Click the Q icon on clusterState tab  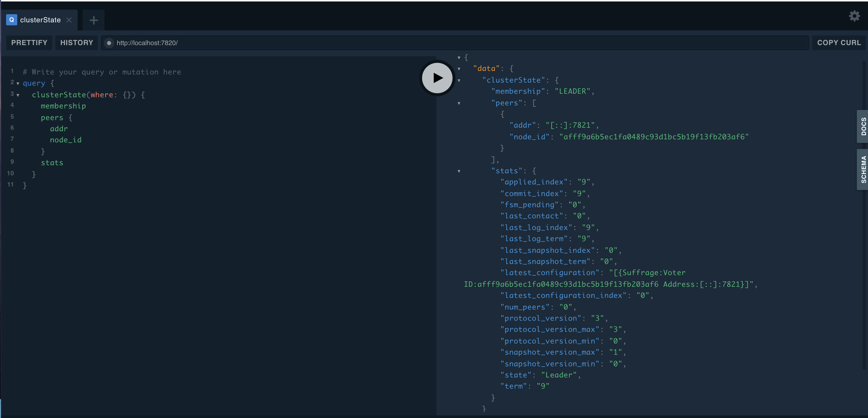[11, 20]
